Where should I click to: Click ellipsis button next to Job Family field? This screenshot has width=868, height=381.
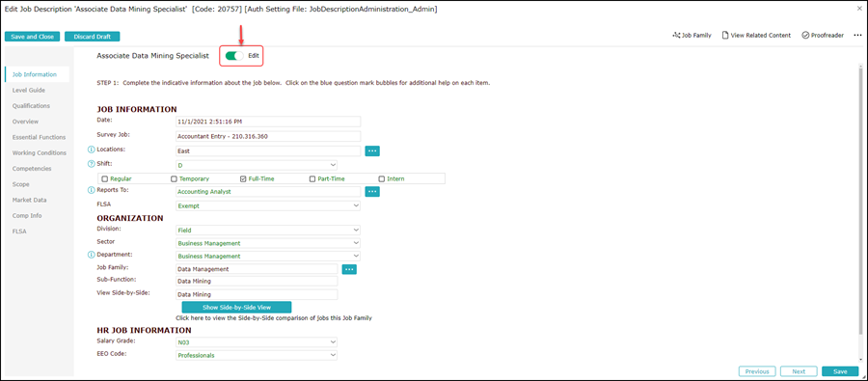349,269
